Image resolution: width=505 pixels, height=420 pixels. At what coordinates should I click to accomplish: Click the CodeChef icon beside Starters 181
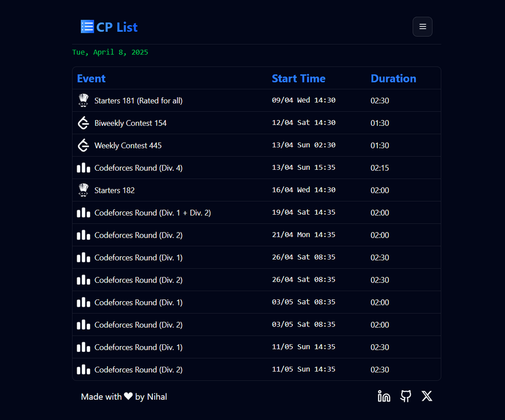click(x=83, y=101)
